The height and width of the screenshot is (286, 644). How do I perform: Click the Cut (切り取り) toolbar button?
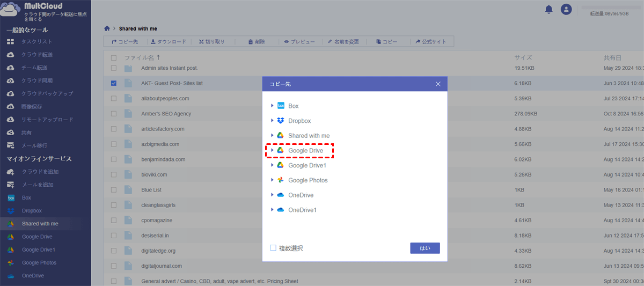pyautogui.click(x=211, y=41)
